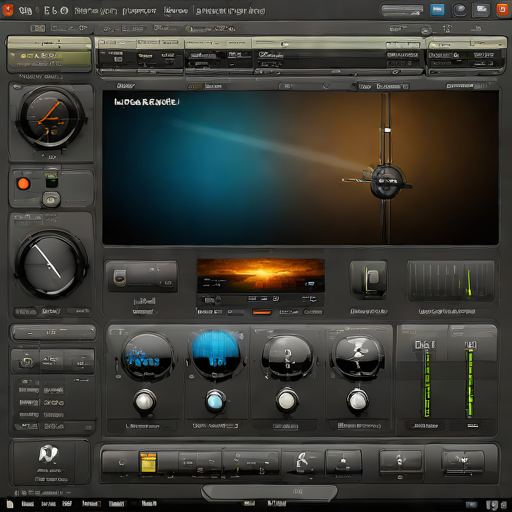Click the large dial with white needle
This screenshot has height=512, width=512.
(x=51, y=264)
